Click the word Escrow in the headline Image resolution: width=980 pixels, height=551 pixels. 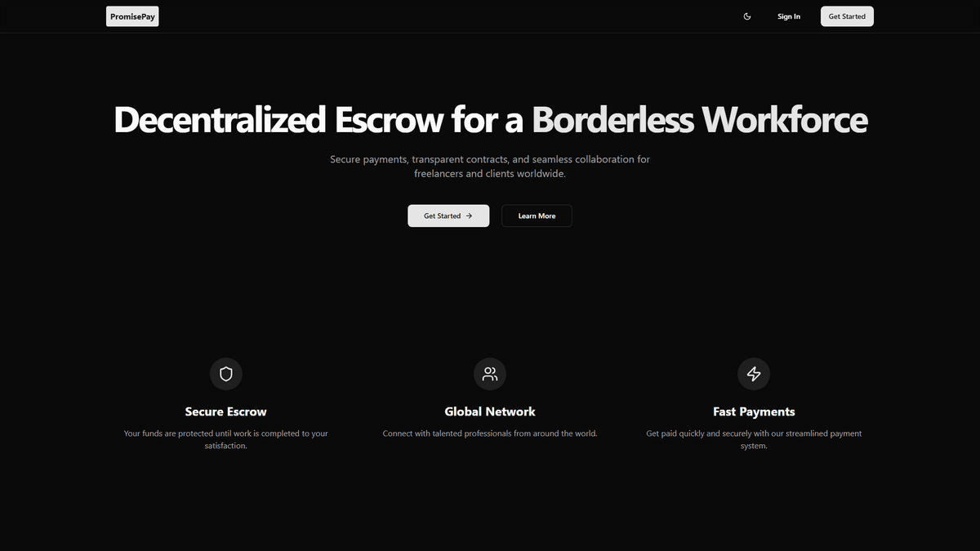pyautogui.click(x=389, y=120)
